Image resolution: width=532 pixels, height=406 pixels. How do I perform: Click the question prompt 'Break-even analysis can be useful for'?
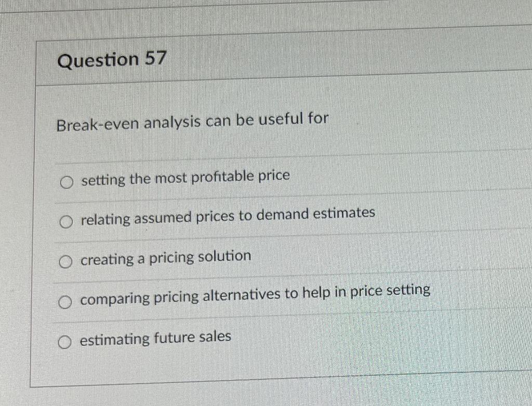pyautogui.click(x=192, y=121)
